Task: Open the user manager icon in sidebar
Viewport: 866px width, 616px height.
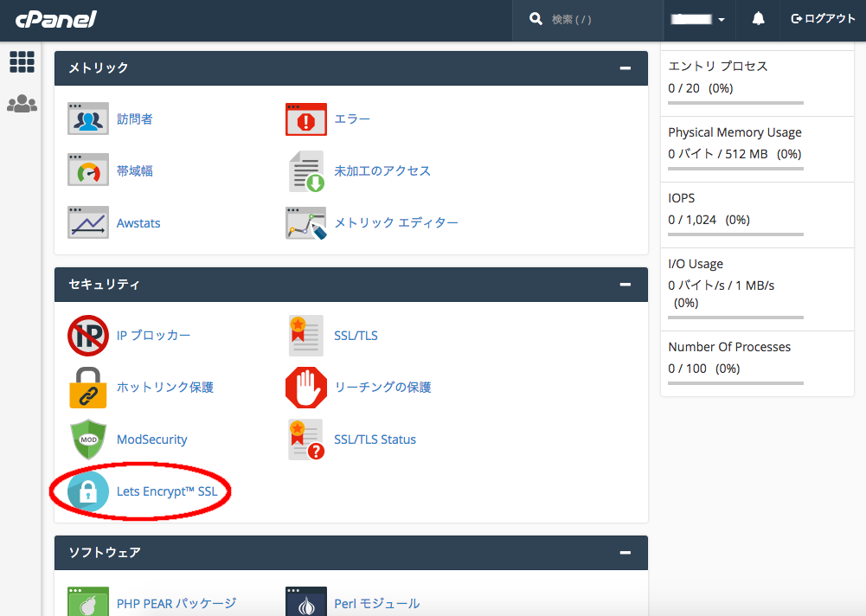Action: [22, 104]
